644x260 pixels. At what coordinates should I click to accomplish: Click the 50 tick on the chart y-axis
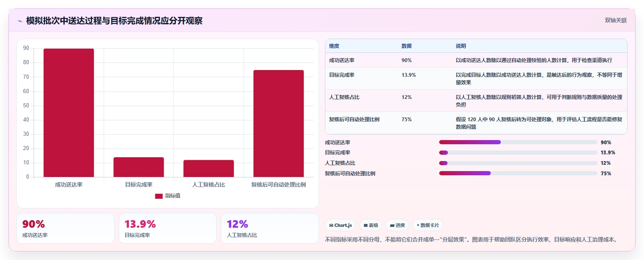click(x=26, y=106)
